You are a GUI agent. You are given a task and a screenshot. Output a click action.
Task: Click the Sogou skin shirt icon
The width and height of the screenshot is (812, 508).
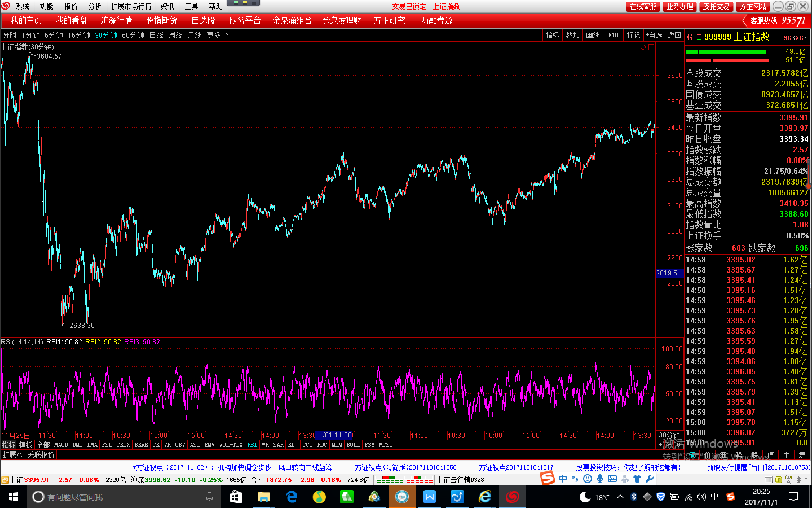(x=637, y=479)
